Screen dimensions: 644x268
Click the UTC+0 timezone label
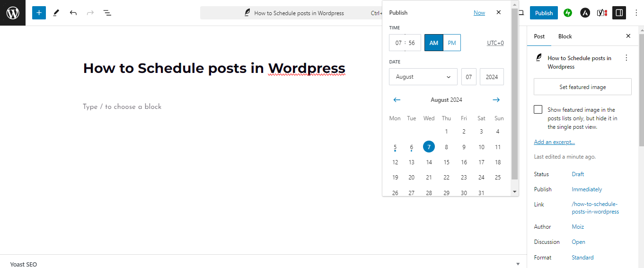click(495, 43)
